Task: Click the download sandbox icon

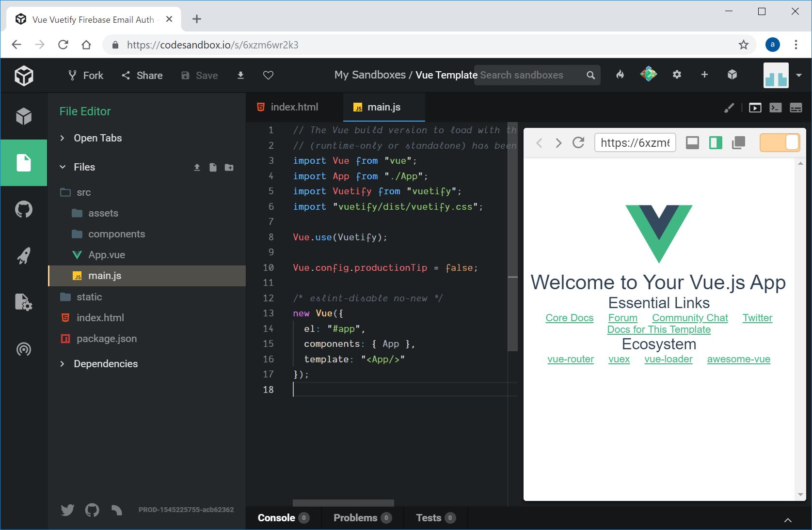Action: [x=240, y=75]
